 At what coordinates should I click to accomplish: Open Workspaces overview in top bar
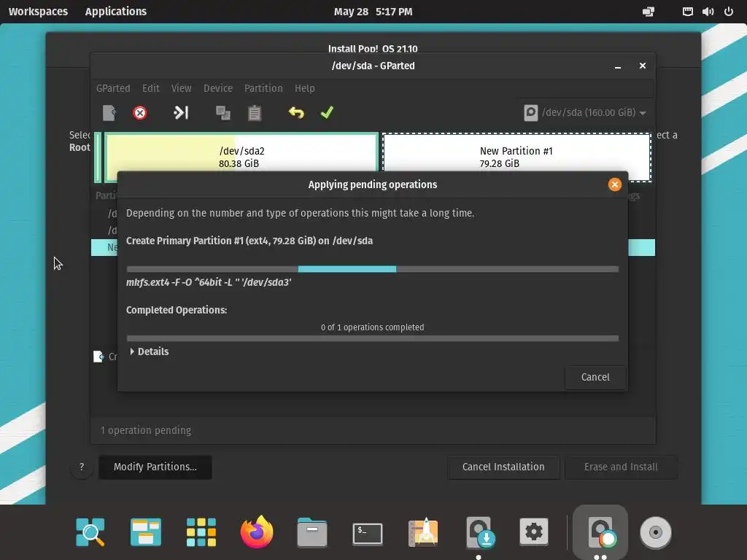point(38,12)
